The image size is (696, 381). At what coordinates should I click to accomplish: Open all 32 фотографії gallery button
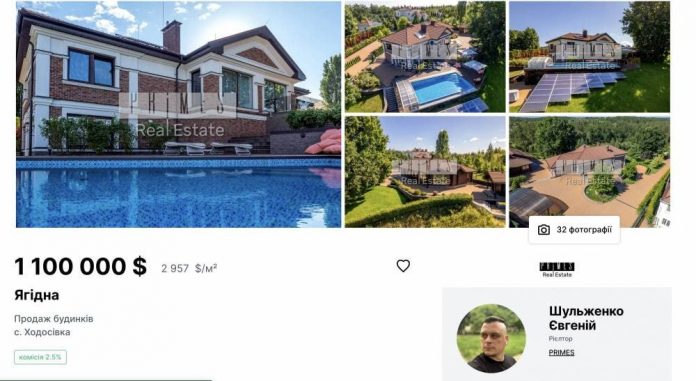coord(574,230)
